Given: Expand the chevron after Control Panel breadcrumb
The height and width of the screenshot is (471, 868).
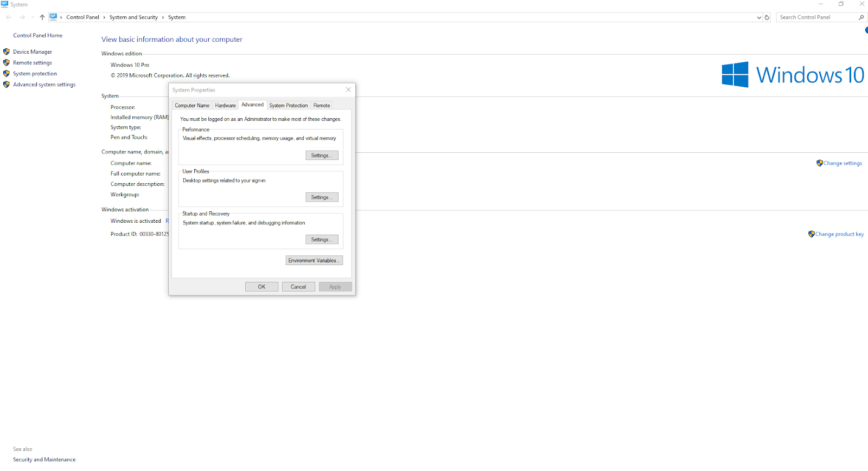Looking at the screenshot, I should coord(104,17).
